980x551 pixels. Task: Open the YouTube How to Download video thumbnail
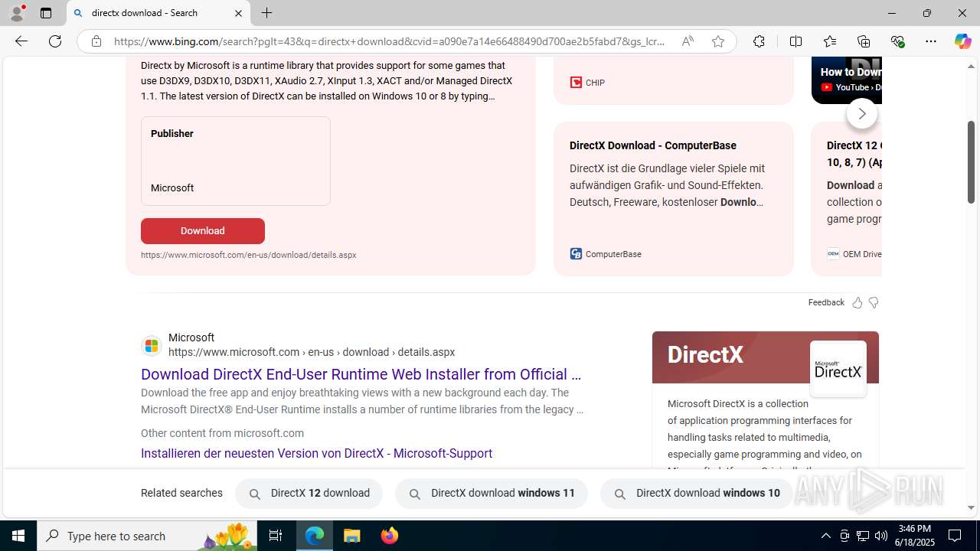(x=847, y=80)
